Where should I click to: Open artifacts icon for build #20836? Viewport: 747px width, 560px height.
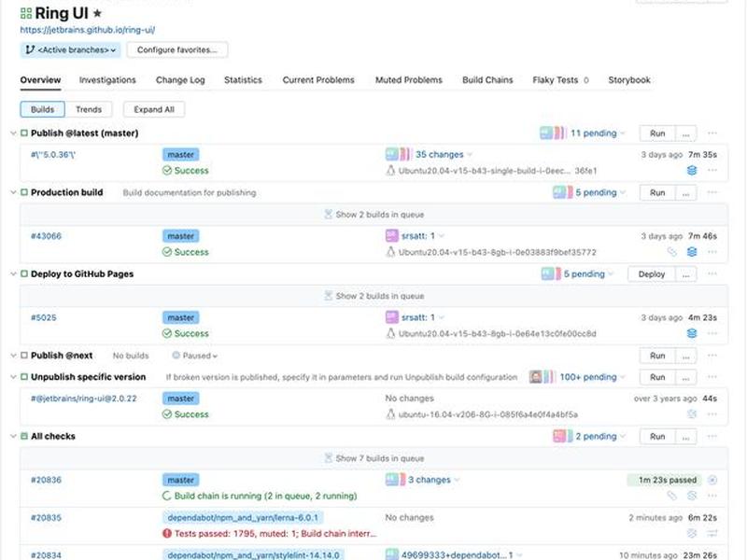pos(692,496)
